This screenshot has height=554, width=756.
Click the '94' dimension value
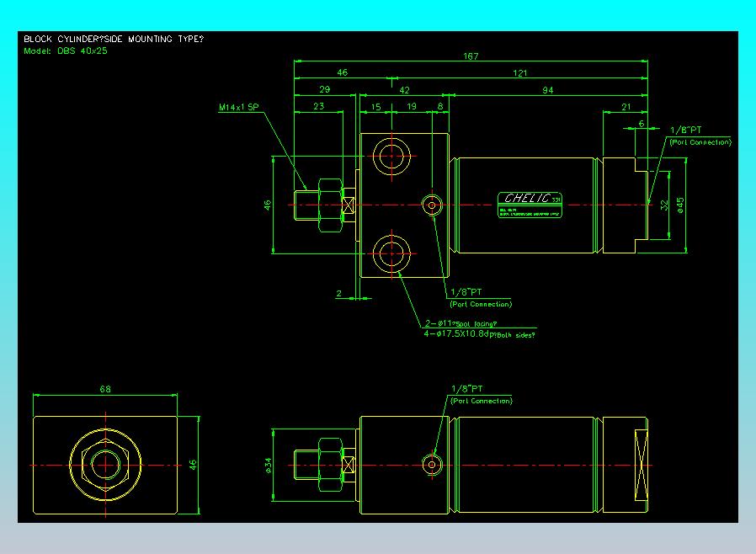548,90
